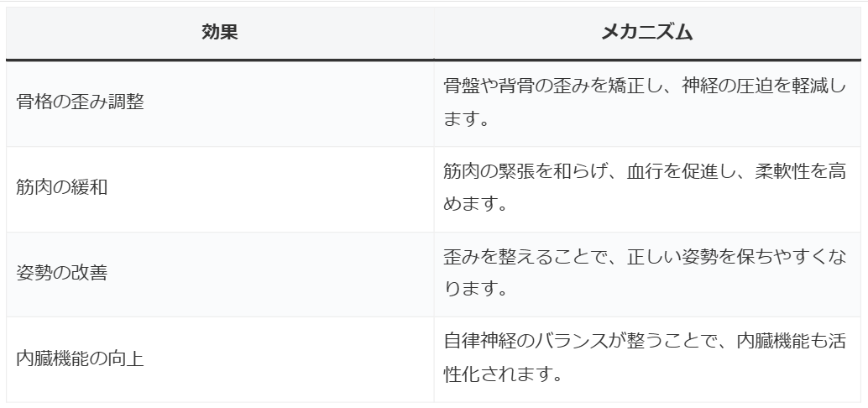
Task: Select the 姿勢の改善 cell
Action: point(220,274)
